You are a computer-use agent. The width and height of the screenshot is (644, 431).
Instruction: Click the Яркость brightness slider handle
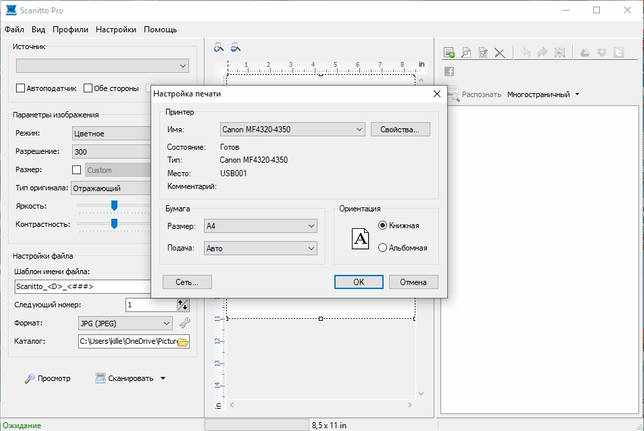[114, 205]
